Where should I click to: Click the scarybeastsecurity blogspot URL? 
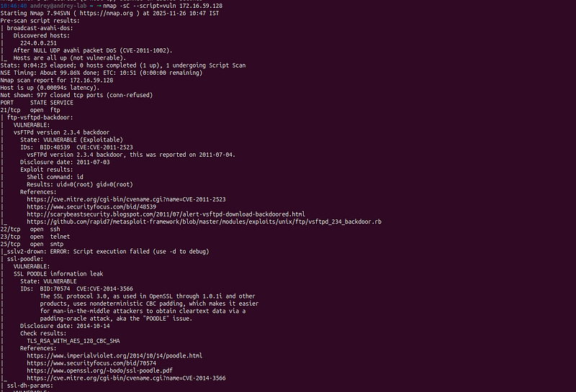(166, 214)
